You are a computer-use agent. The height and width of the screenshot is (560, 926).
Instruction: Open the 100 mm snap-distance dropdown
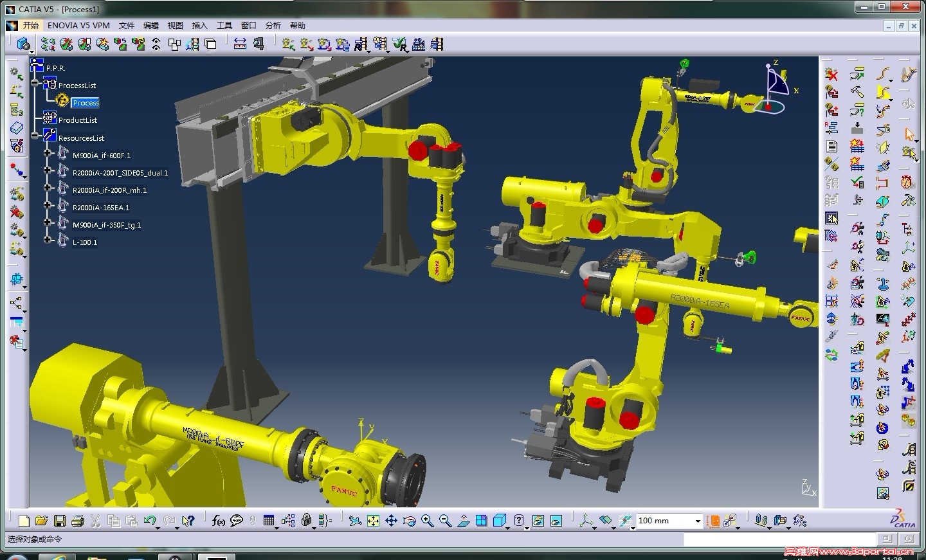pyautogui.click(x=697, y=521)
